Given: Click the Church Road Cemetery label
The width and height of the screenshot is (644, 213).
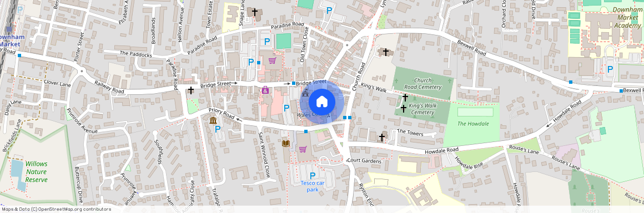Looking at the screenshot, I should pos(422,84).
